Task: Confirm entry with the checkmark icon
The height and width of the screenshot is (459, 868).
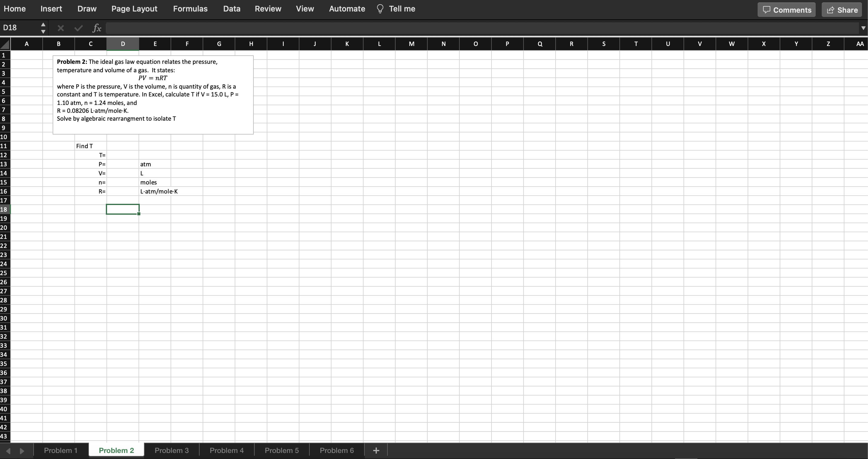Action: (x=78, y=28)
